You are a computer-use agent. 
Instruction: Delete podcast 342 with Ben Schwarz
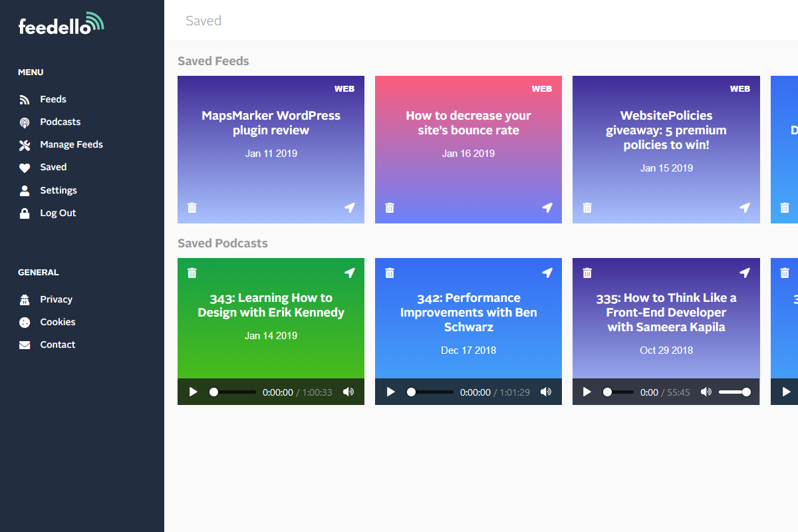click(390, 273)
